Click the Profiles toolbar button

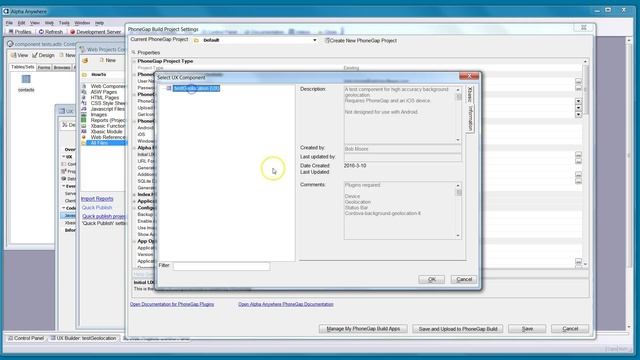[x=20, y=31]
